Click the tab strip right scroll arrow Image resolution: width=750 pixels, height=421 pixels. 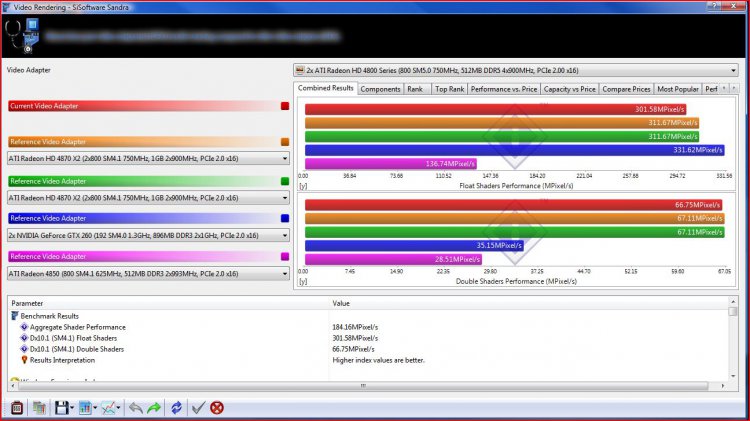(734, 89)
